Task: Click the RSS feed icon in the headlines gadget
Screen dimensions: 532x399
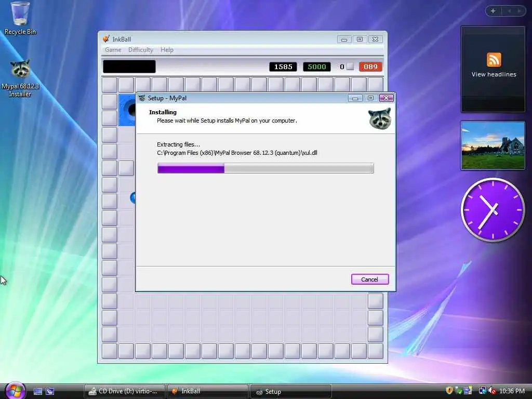Action: click(x=494, y=60)
